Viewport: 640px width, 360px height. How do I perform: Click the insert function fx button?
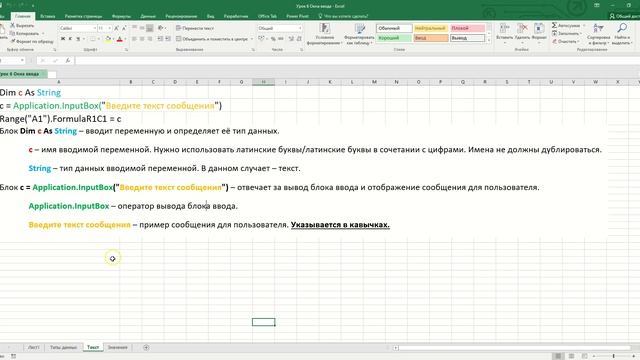point(68,60)
